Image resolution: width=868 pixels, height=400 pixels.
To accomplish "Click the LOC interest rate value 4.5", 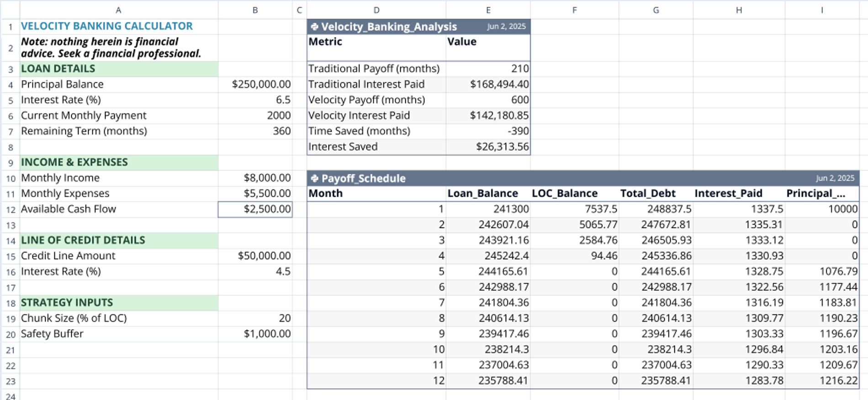I will click(255, 272).
